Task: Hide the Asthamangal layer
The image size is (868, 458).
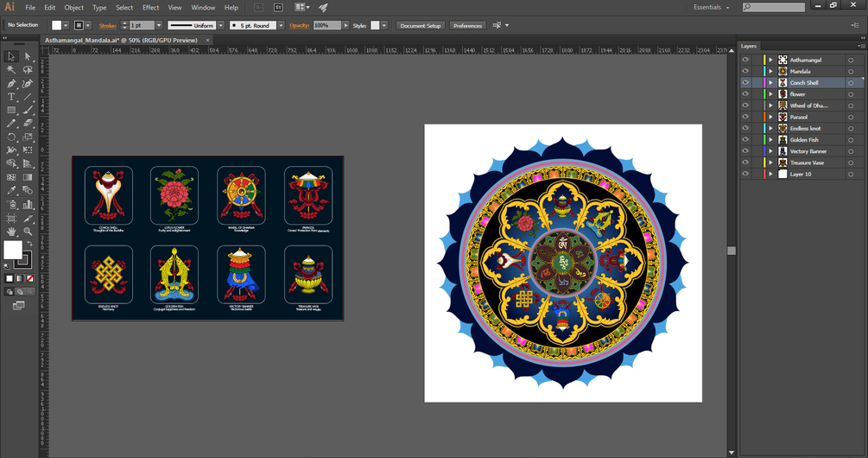Action: point(745,60)
